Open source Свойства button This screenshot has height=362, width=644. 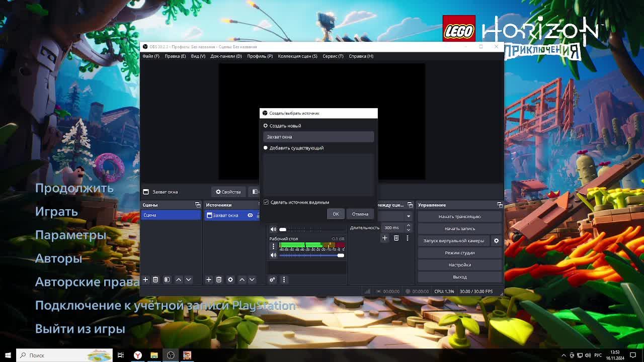click(228, 192)
